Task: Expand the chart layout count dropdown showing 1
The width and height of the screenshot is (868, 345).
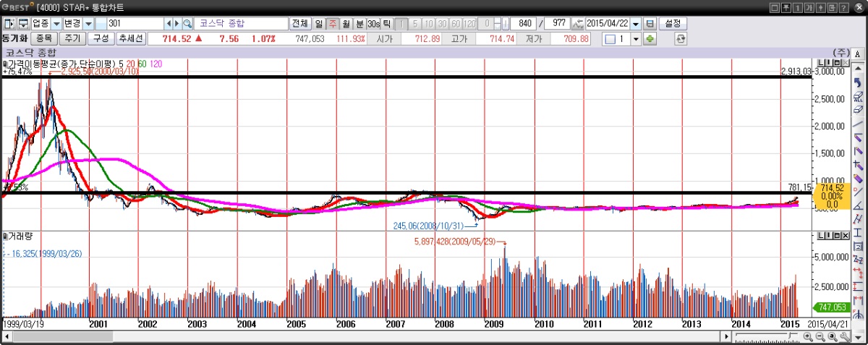Action: click(x=637, y=38)
